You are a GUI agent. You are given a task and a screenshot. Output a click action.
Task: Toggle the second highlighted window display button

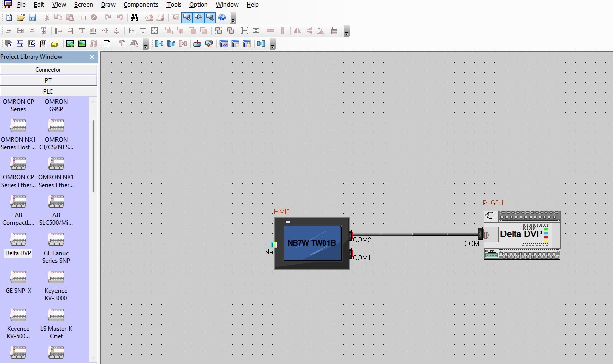198,18
